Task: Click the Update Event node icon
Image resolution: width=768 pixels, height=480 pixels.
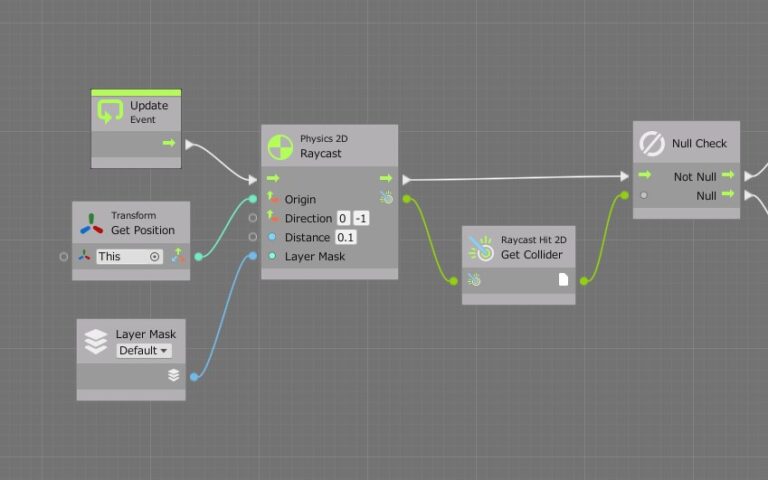Action: (110, 112)
